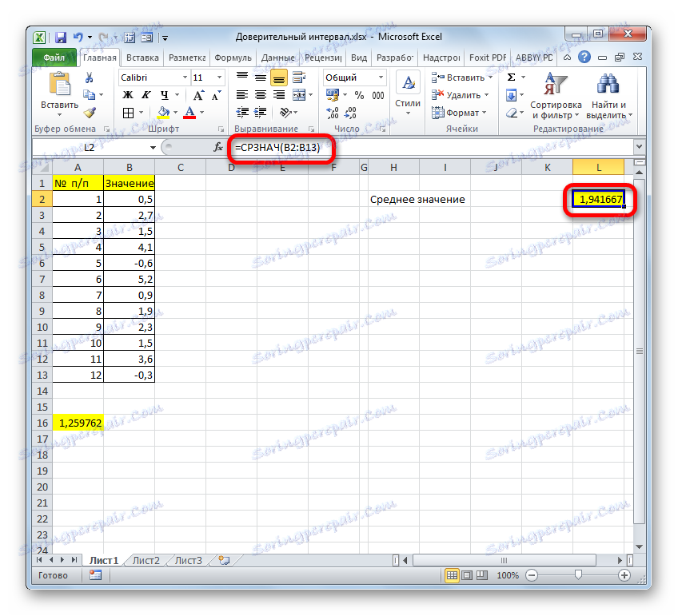Viewport: 678px width, 616px height.
Task: Expand the Name Box dropdown arrow
Action: 153,148
